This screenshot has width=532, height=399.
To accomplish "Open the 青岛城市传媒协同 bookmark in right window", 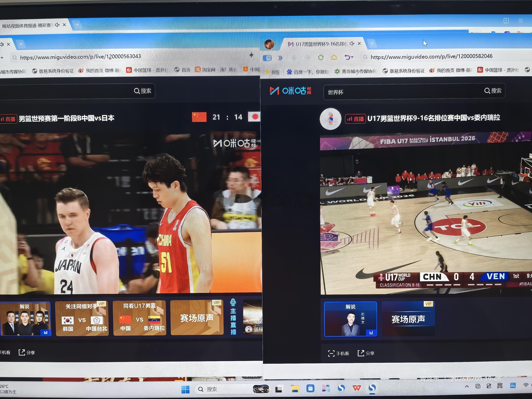I will (356, 71).
